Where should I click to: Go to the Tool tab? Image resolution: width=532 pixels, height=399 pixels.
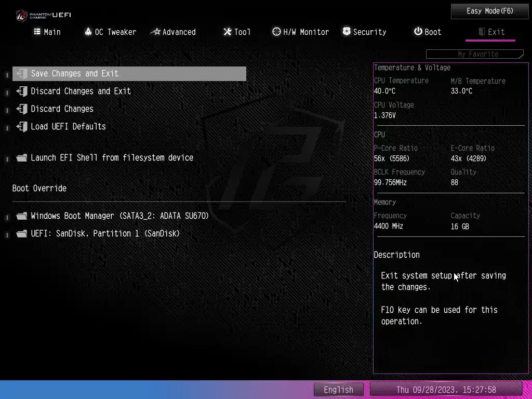tap(237, 32)
